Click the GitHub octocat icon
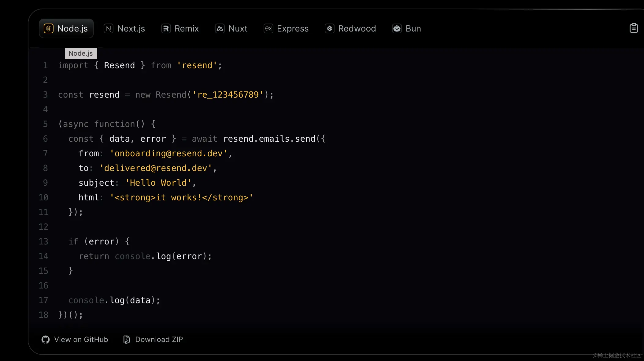 pos(46,340)
